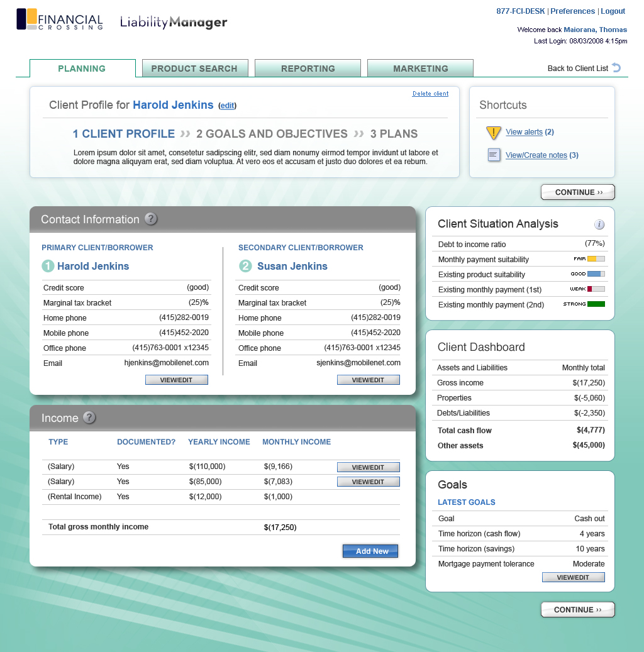The height and width of the screenshot is (652, 644).
Task: Open the Client Situation Analysis info icon
Action: point(599,224)
